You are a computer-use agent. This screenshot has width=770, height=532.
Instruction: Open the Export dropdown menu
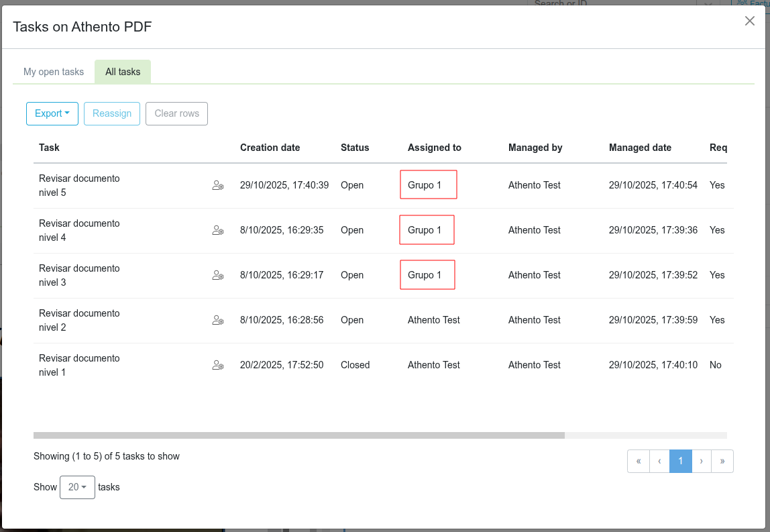click(52, 114)
